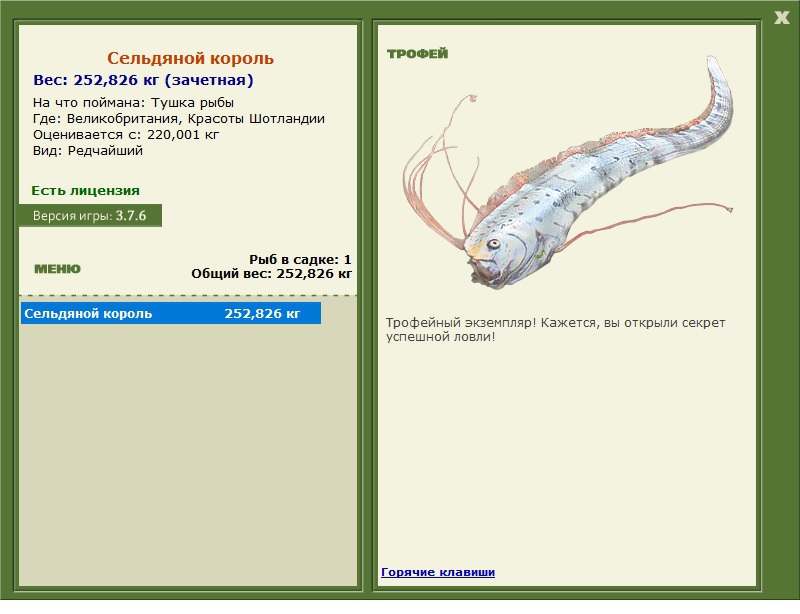This screenshot has height=614, width=800.
Task: Click the Есть лицензия status text
Action: pyautogui.click(x=85, y=190)
